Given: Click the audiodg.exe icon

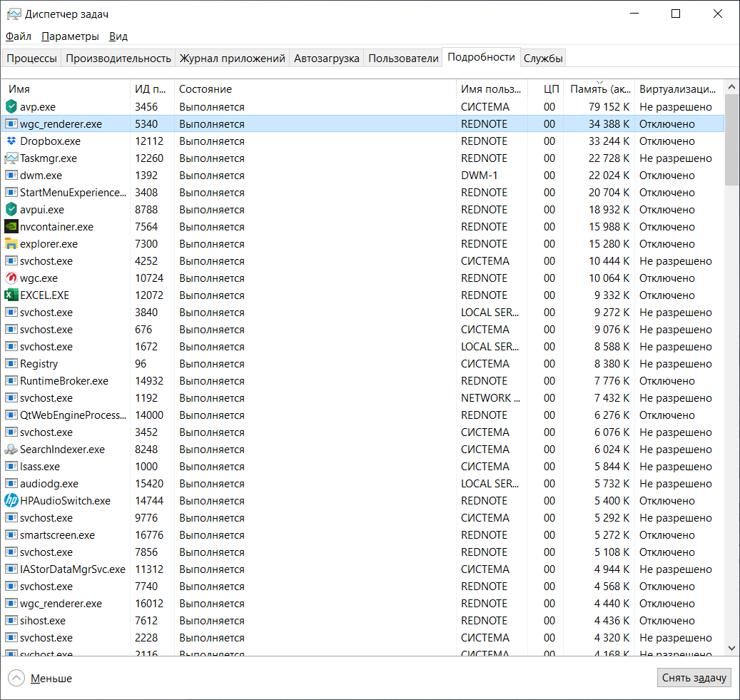Looking at the screenshot, I should [11, 483].
